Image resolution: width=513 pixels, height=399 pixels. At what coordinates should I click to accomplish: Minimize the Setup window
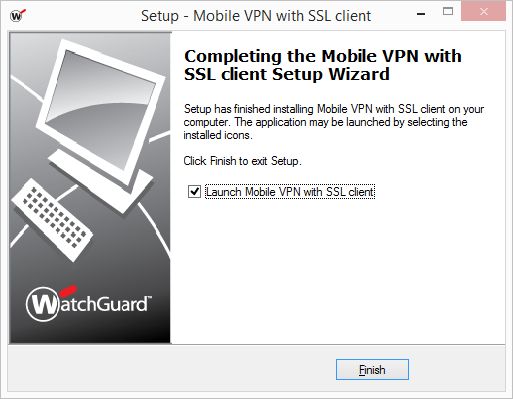[421, 14]
